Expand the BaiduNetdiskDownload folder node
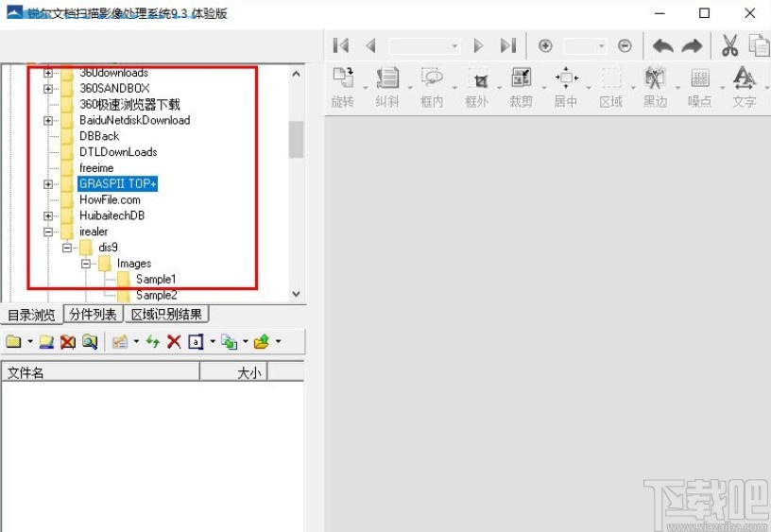The height and width of the screenshot is (532, 771). 47,120
